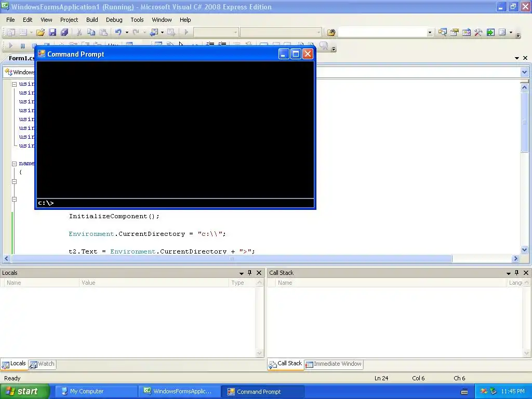Screen dimensions: 532x399
Task: Open the View menu
Action: tap(46, 20)
